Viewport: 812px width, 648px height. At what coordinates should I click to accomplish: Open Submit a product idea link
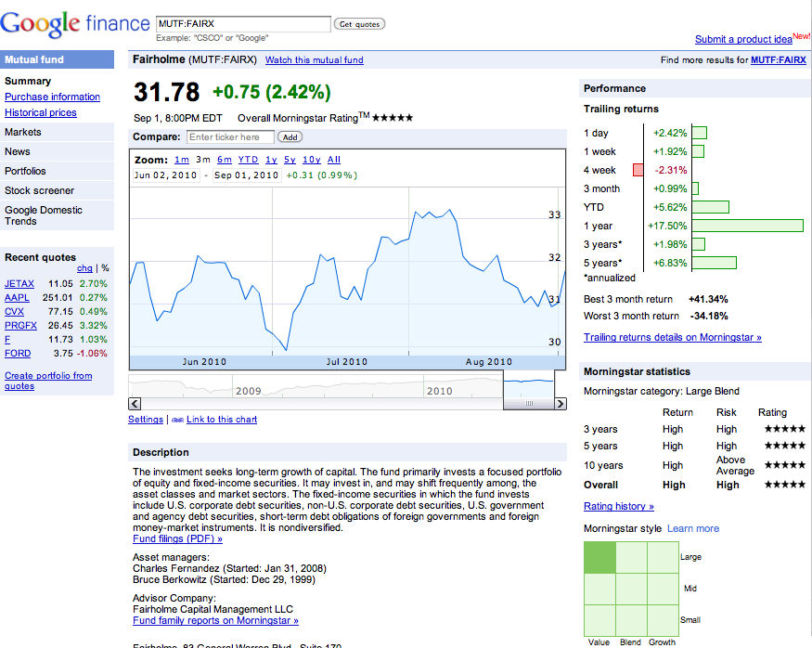tap(743, 39)
